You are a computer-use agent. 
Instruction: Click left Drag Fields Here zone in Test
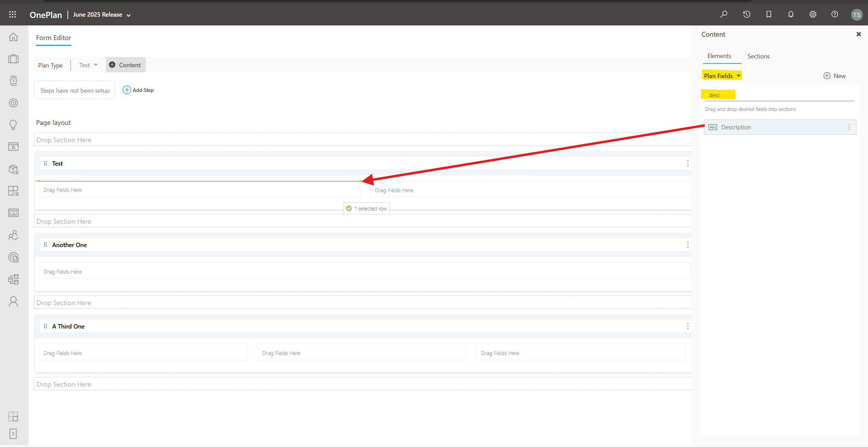point(199,190)
